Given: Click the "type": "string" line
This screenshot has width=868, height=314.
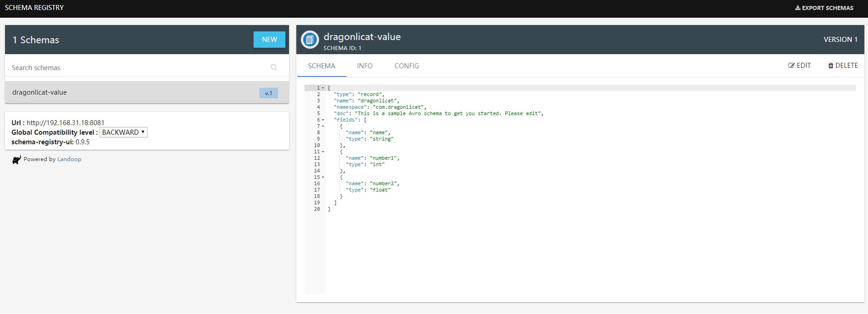Looking at the screenshot, I should click(370, 139).
